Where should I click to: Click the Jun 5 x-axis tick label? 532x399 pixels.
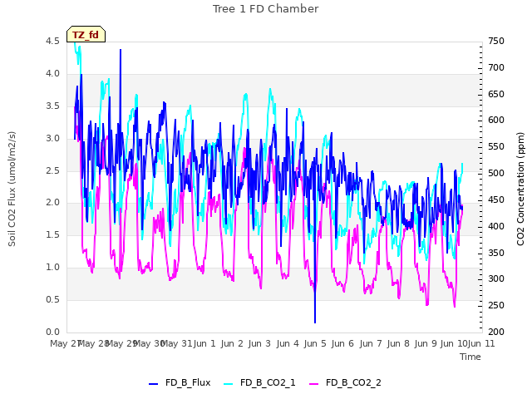point(315,343)
